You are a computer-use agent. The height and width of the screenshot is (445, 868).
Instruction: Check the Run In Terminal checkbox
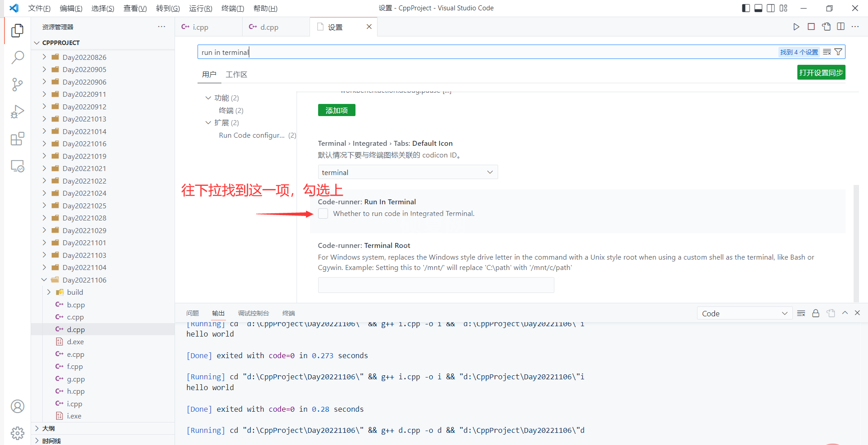(x=323, y=213)
